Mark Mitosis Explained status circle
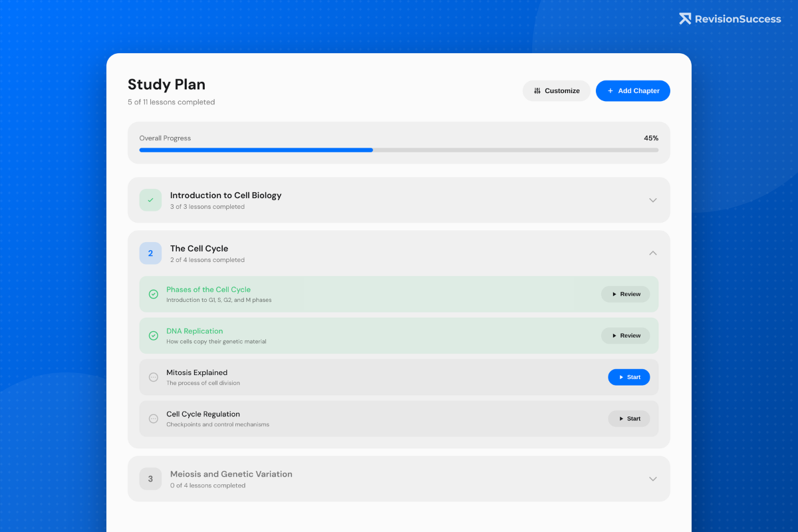The image size is (798, 532). tap(154, 377)
